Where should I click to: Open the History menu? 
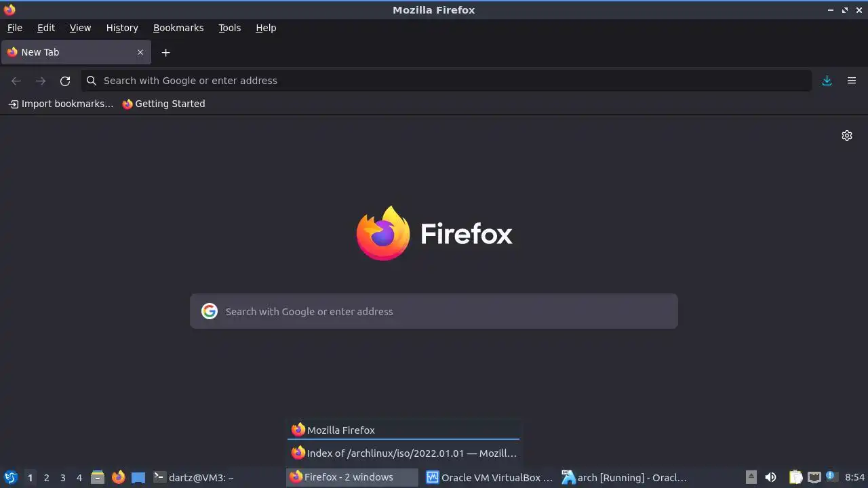[122, 28]
